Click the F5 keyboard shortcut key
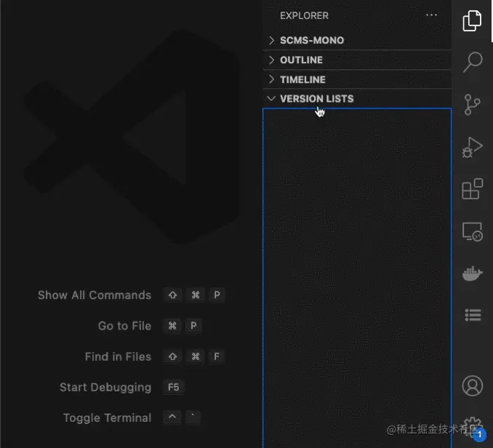Viewport: 493px width, 448px height. pyautogui.click(x=173, y=387)
